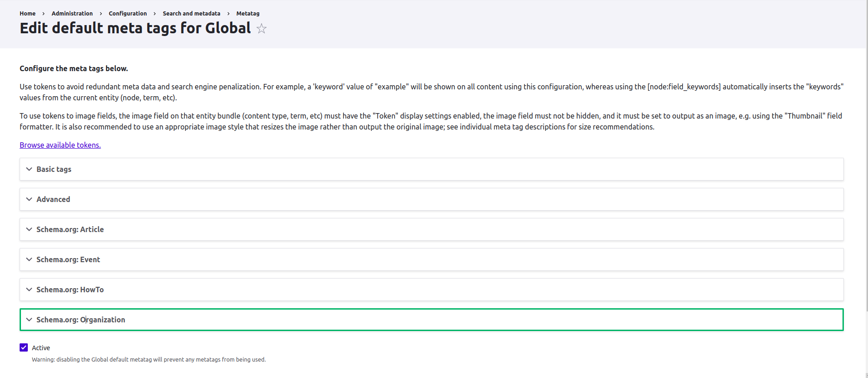
Task: Click the chevron beside Schema.org: Article
Action: coord(29,229)
